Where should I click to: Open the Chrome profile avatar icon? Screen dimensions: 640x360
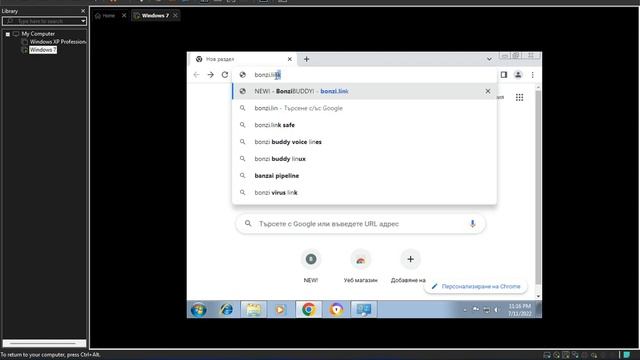(x=518, y=75)
